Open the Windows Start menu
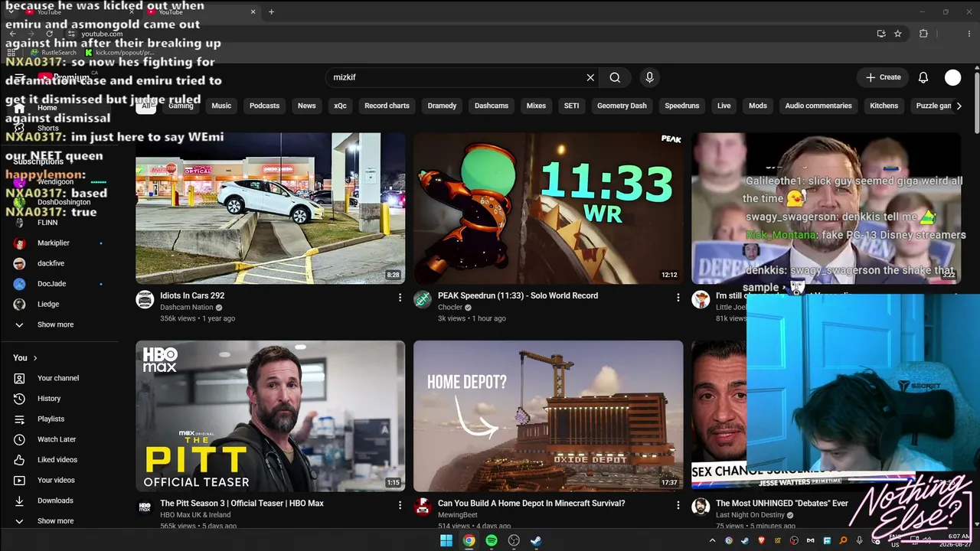The width and height of the screenshot is (980, 551). [x=446, y=540]
